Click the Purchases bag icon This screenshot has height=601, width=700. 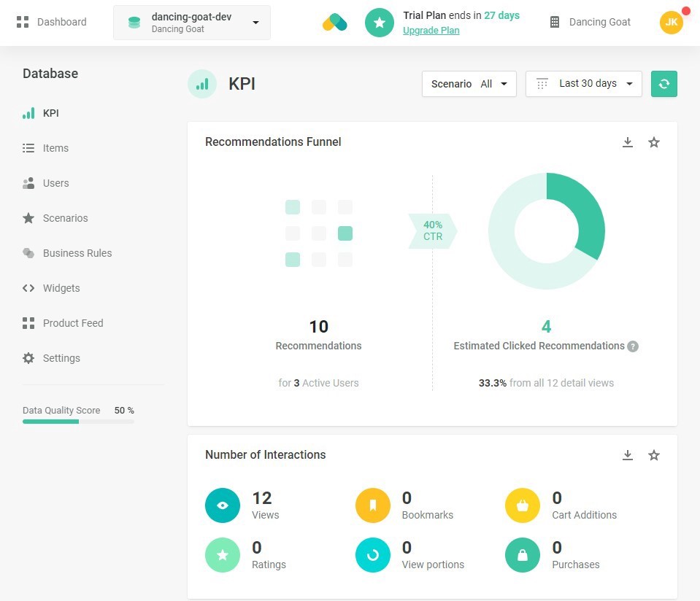[523, 555]
